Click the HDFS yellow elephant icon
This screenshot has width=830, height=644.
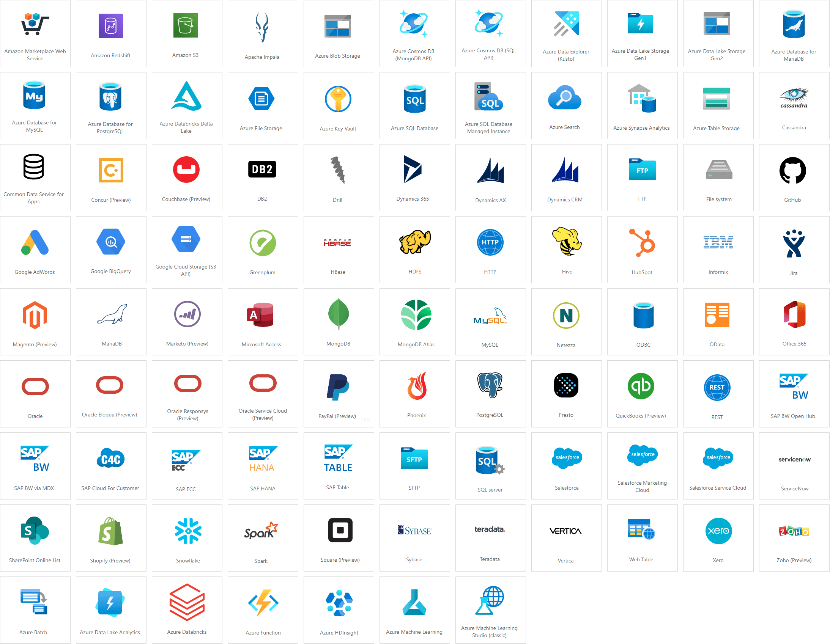coord(414,242)
